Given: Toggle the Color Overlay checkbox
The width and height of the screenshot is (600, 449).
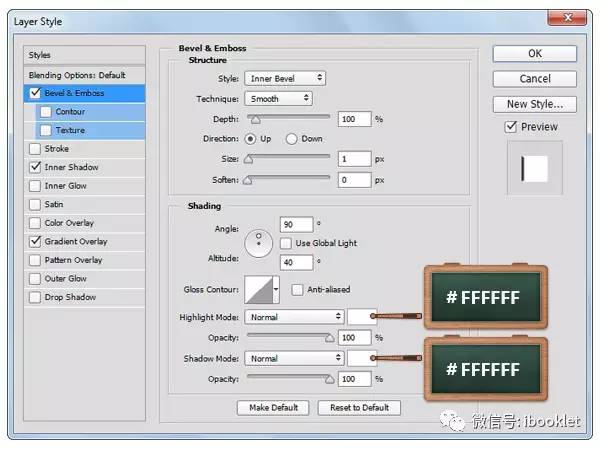Looking at the screenshot, I should tap(35, 223).
